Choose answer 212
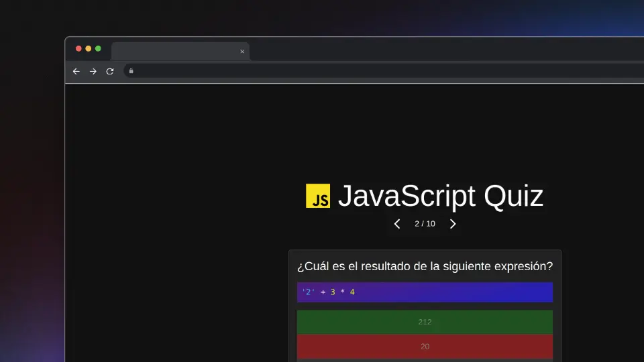Image resolution: width=644 pixels, height=362 pixels. (425, 322)
